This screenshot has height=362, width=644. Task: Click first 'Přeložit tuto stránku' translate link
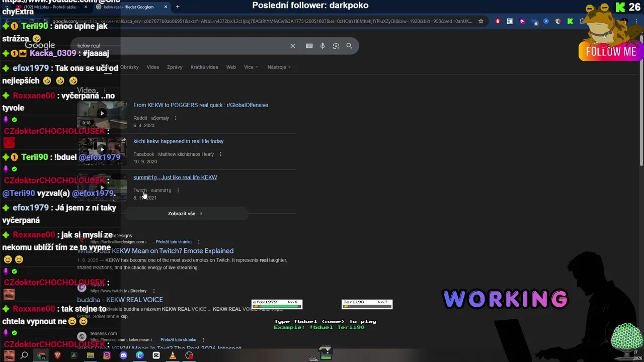(x=174, y=242)
